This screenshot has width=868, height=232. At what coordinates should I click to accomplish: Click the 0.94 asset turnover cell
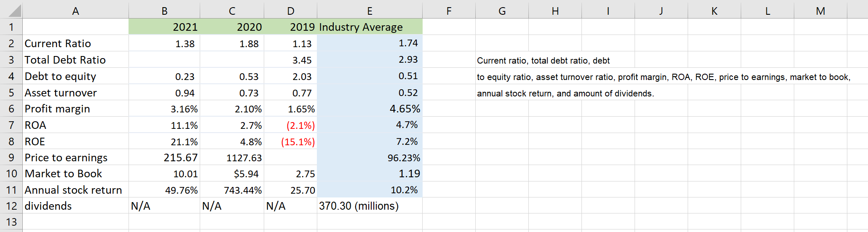(164, 93)
